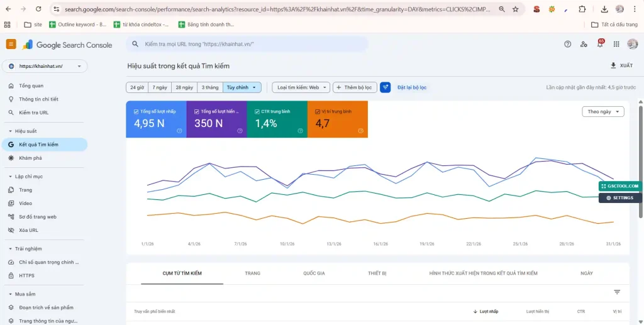Switch to the NGÀY tab
Viewport: 644px width, 325px height.
point(587,273)
